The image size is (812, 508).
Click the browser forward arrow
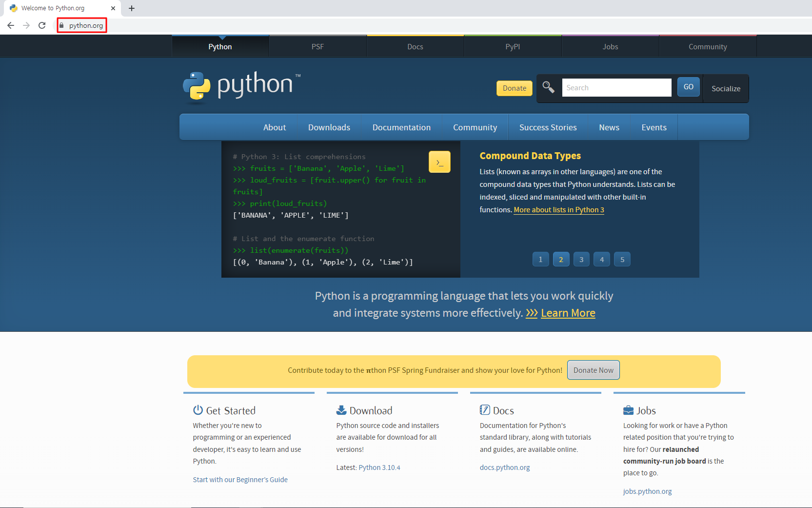(26, 25)
